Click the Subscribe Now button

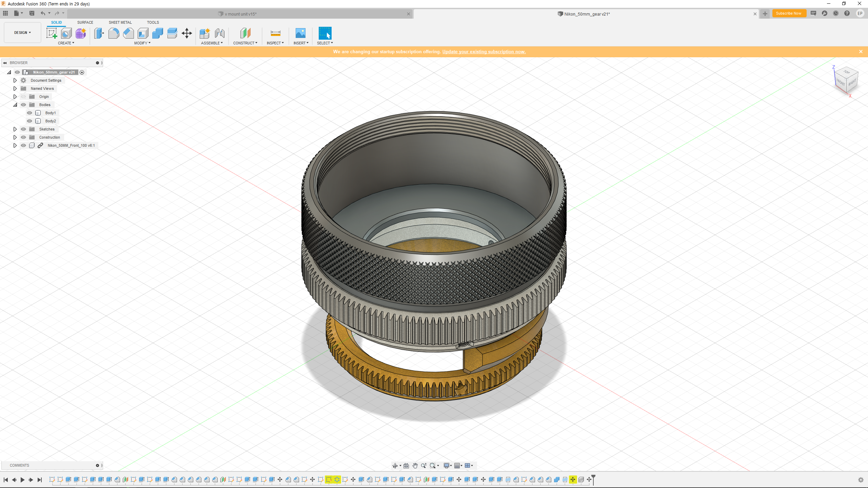pos(789,13)
